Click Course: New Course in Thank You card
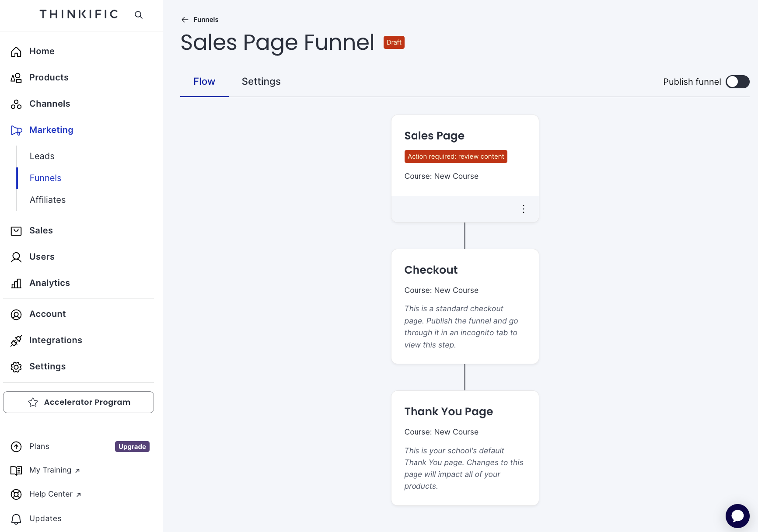 (441, 432)
